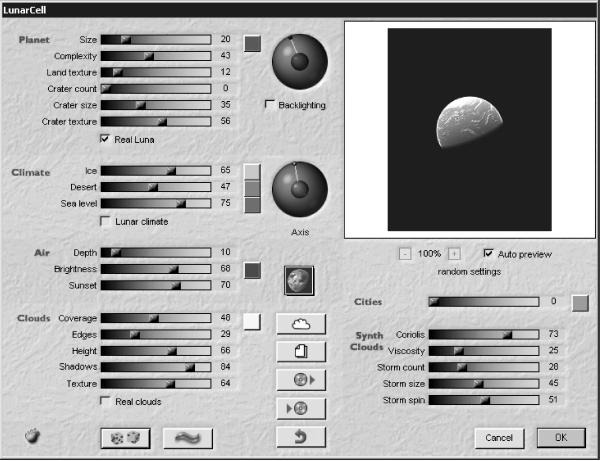Click the Desert slider
600x461 pixels.
click(156, 187)
